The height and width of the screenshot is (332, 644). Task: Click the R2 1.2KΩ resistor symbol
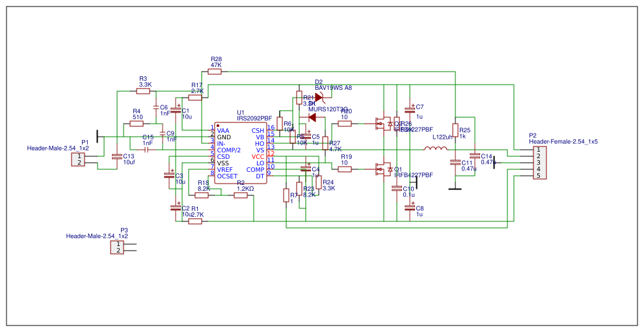[241, 195]
